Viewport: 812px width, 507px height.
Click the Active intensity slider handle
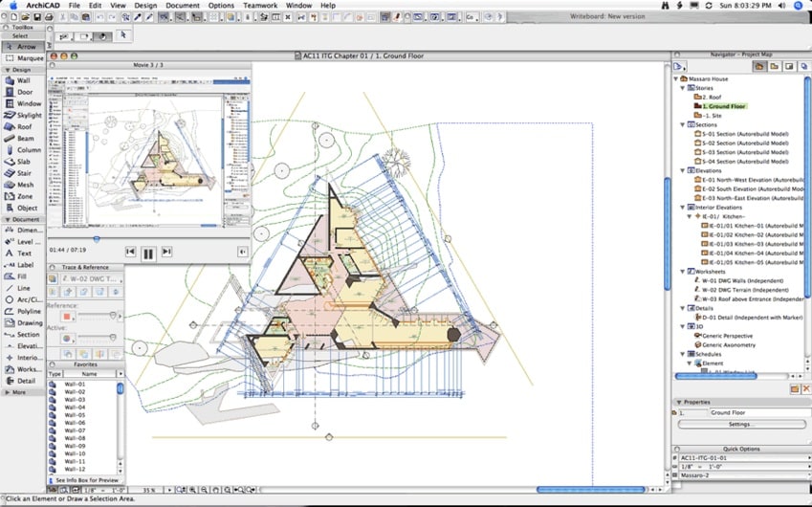click(x=112, y=338)
